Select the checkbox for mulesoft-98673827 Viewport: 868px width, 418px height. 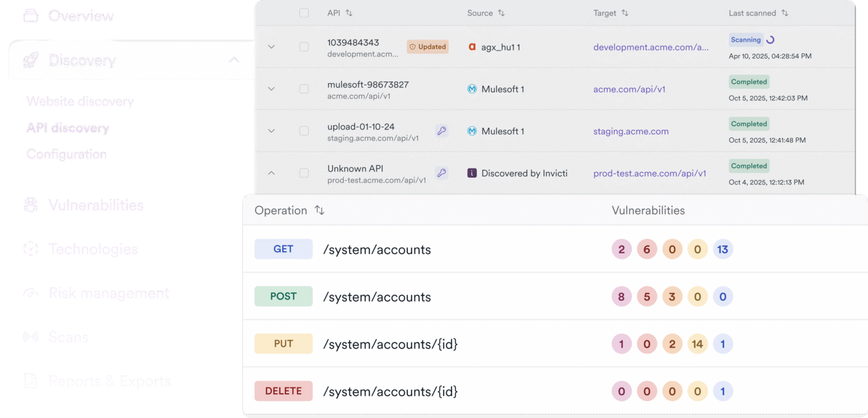304,89
